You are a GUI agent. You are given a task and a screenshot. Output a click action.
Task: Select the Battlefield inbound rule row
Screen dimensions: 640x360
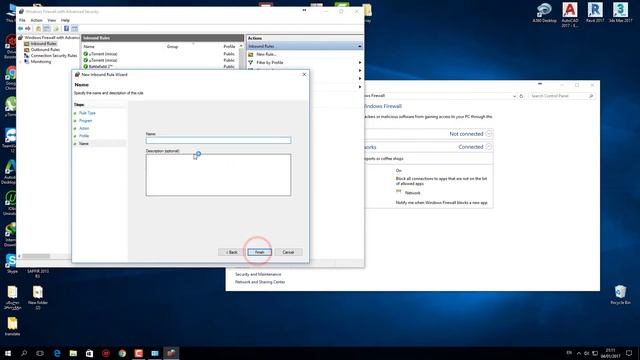pyautogui.click(x=159, y=66)
